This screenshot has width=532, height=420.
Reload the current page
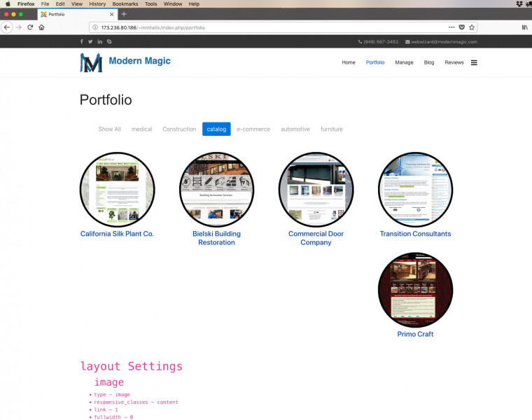(30, 27)
